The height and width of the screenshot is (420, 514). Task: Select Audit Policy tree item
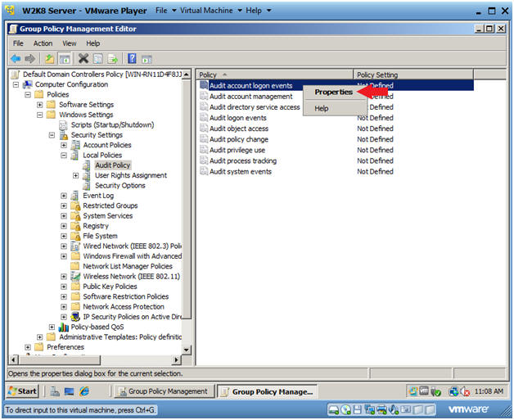point(113,165)
